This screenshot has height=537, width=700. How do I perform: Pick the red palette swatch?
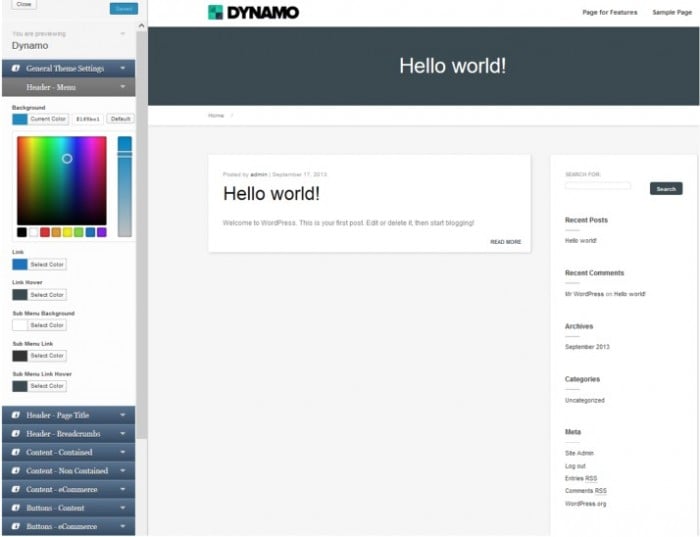pos(45,232)
